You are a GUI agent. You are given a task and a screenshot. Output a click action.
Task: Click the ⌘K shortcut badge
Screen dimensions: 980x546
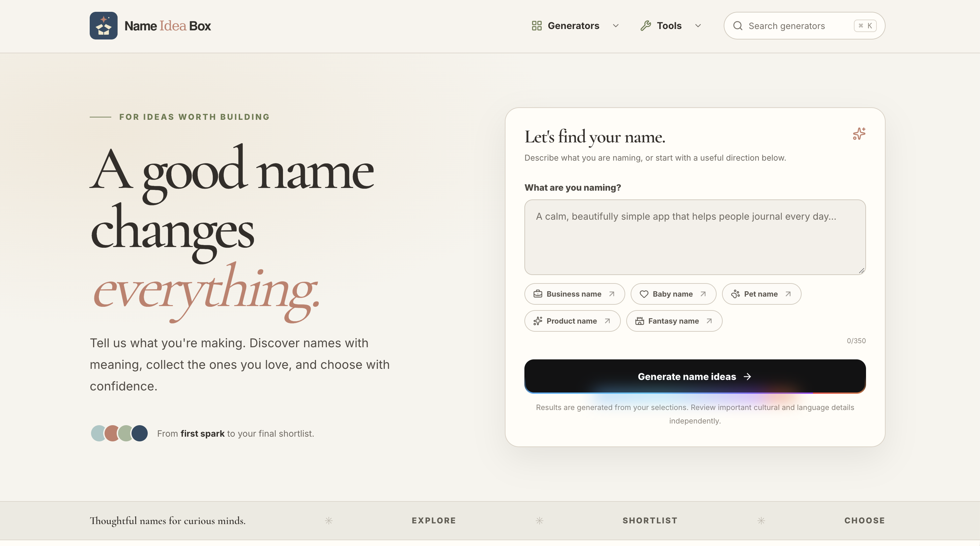(x=865, y=26)
